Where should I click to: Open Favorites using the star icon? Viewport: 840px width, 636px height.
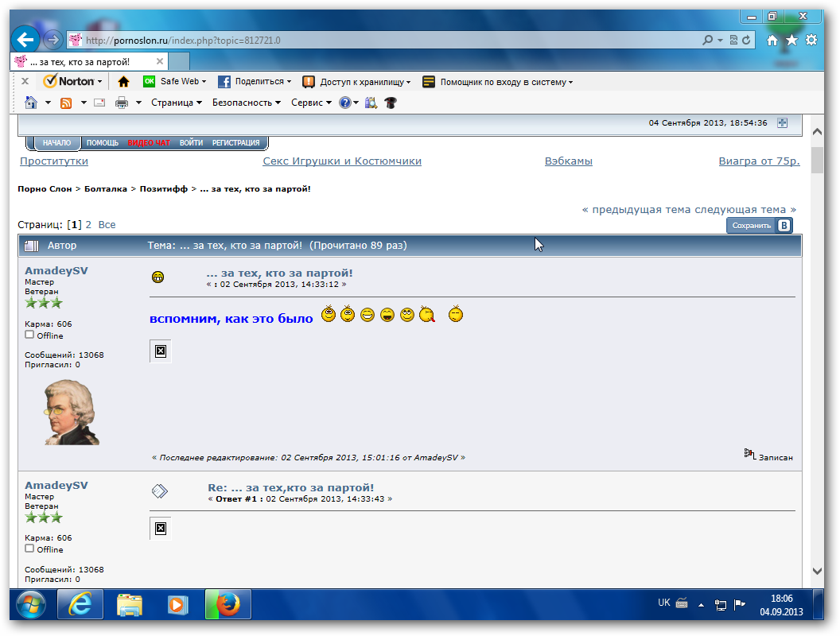[791, 40]
